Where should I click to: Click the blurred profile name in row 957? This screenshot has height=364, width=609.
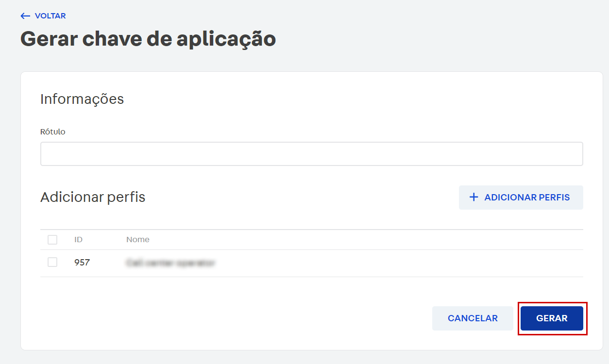click(170, 263)
